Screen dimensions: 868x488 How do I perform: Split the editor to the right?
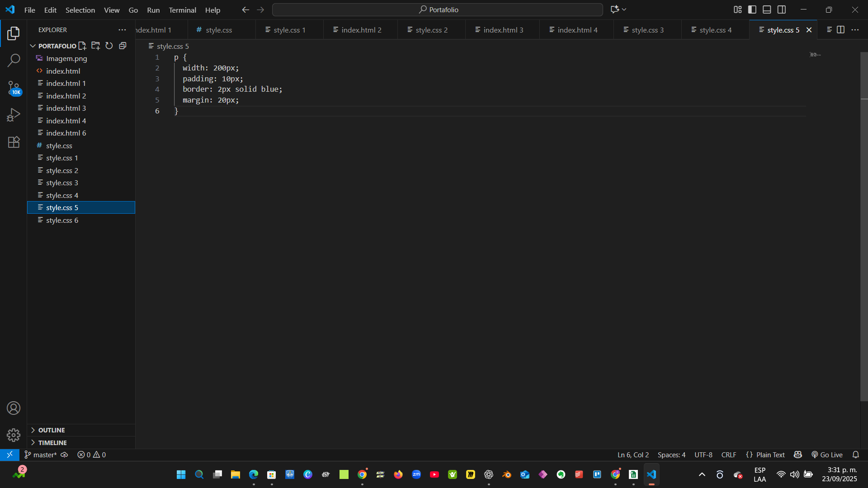point(840,30)
